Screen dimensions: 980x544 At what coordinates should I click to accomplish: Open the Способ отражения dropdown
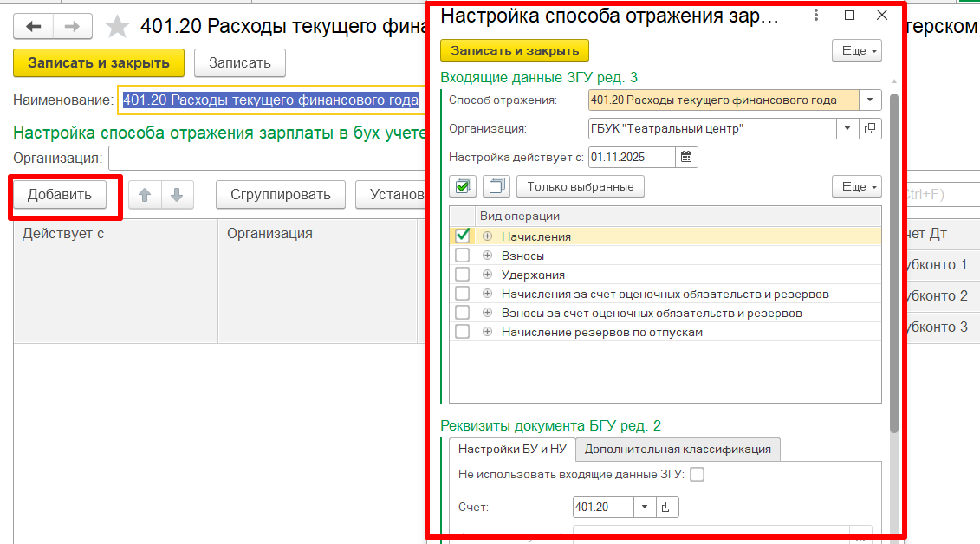point(870,100)
